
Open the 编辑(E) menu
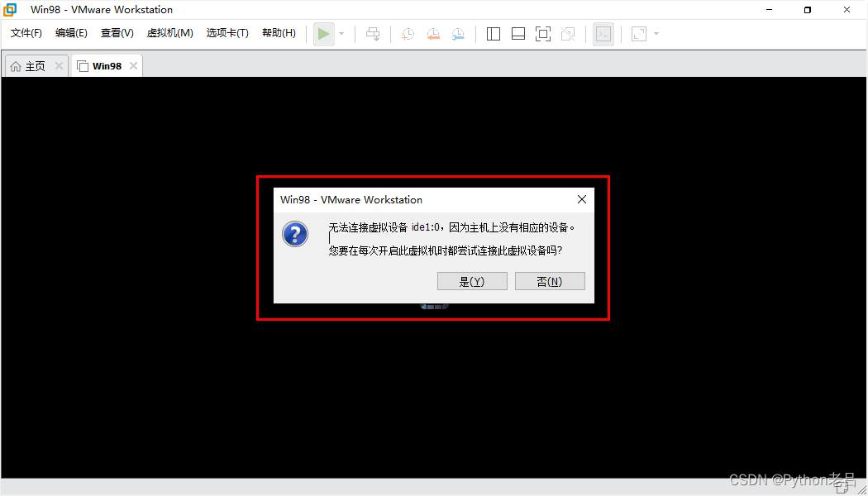click(71, 33)
